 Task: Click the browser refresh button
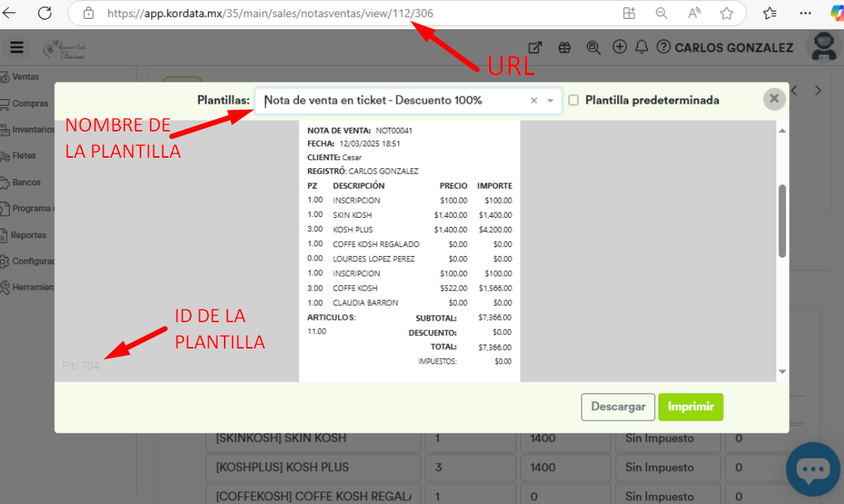(44, 13)
